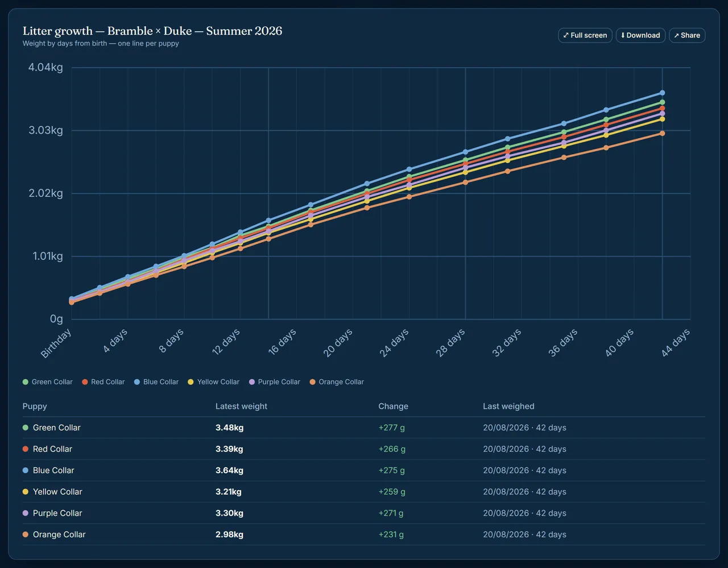The width and height of the screenshot is (728, 568).
Task: Open the chart in Full screen
Action: 585,35
